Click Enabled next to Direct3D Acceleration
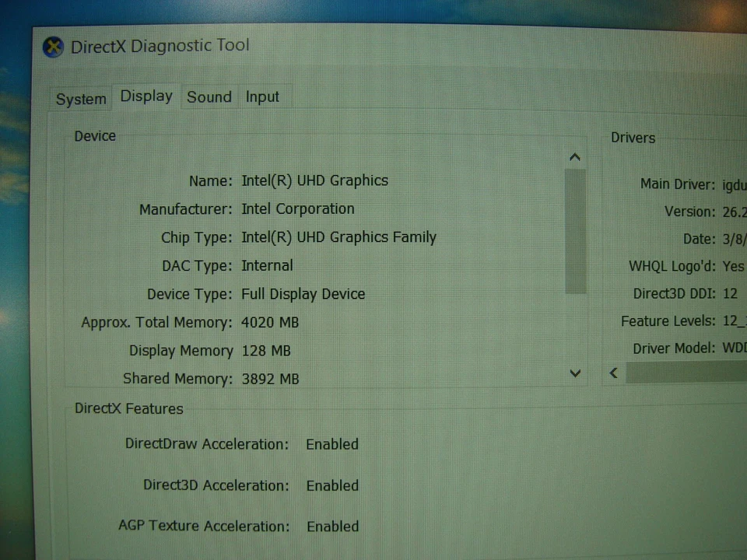Viewport: 747px width, 560px height. tap(332, 485)
